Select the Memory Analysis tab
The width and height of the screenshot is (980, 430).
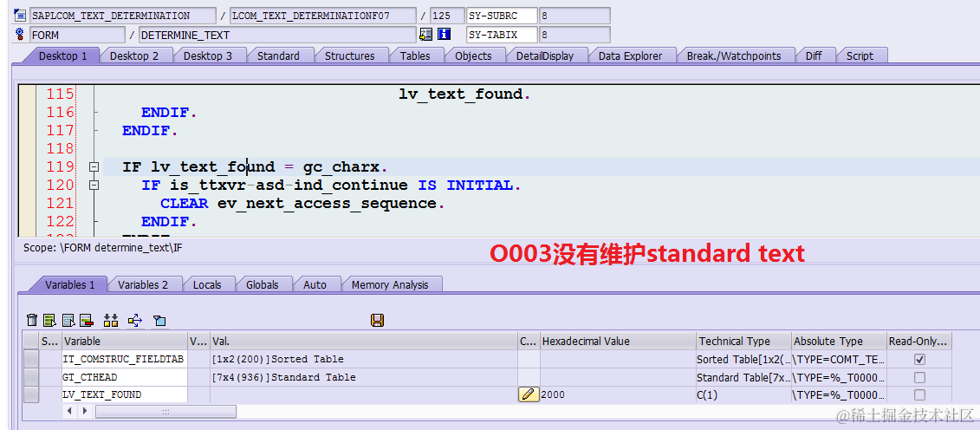point(389,284)
